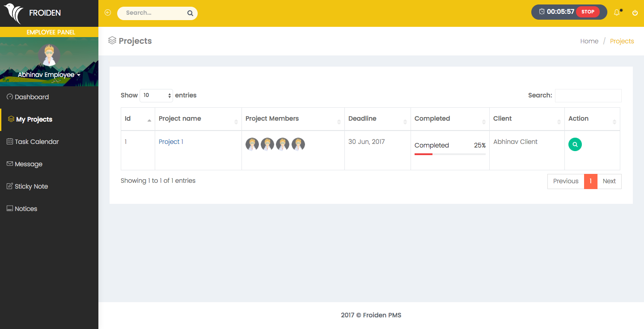Open the show entries dropdown

[x=156, y=95]
